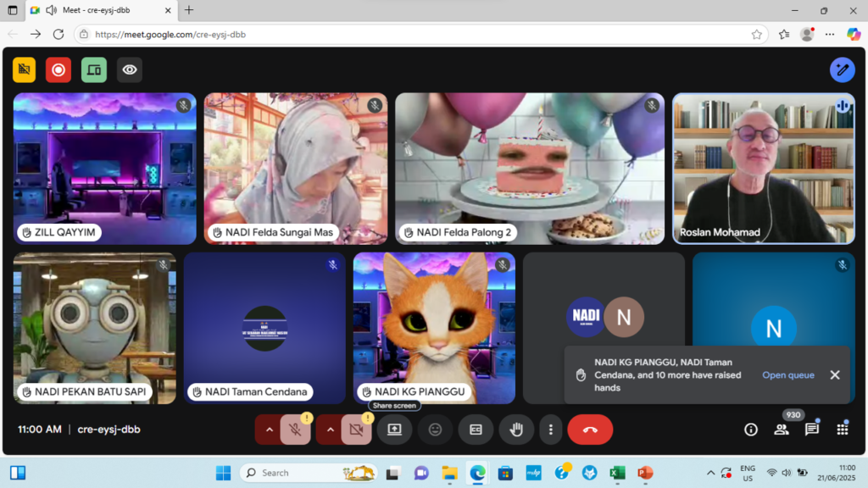The width and height of the screenshot is (868, 488).
Task: Select the Roslan Mohamad video tile
Action: [764, 169]
